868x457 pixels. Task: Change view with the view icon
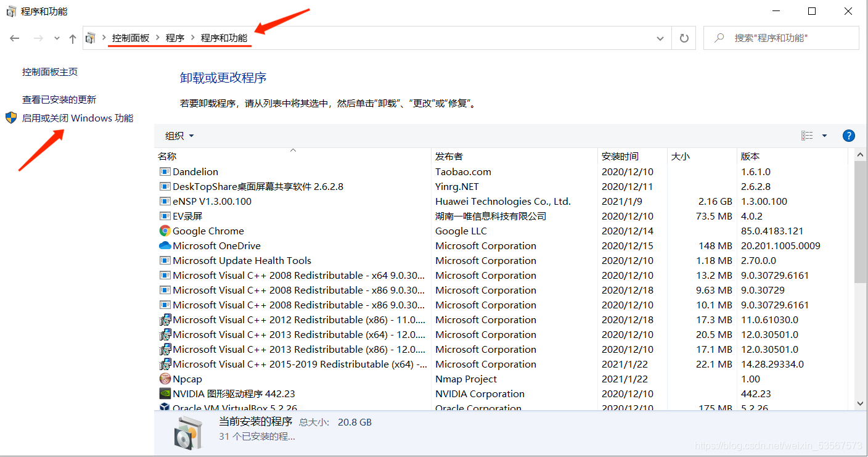[807, 136]
